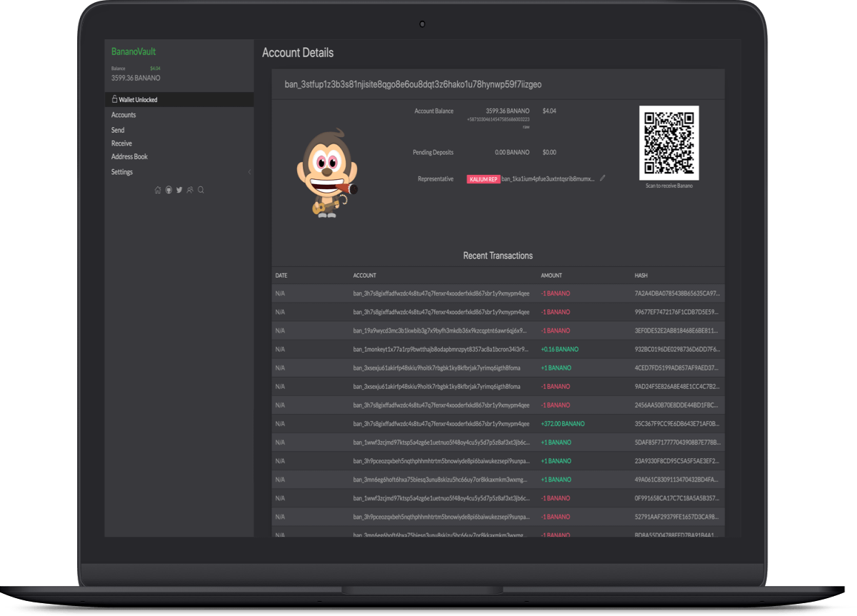The height and width of the screenshot is (616, 857).
Task: Open hash 5DAF85F717777043908B7E778B...
Action: pos(677,442)
